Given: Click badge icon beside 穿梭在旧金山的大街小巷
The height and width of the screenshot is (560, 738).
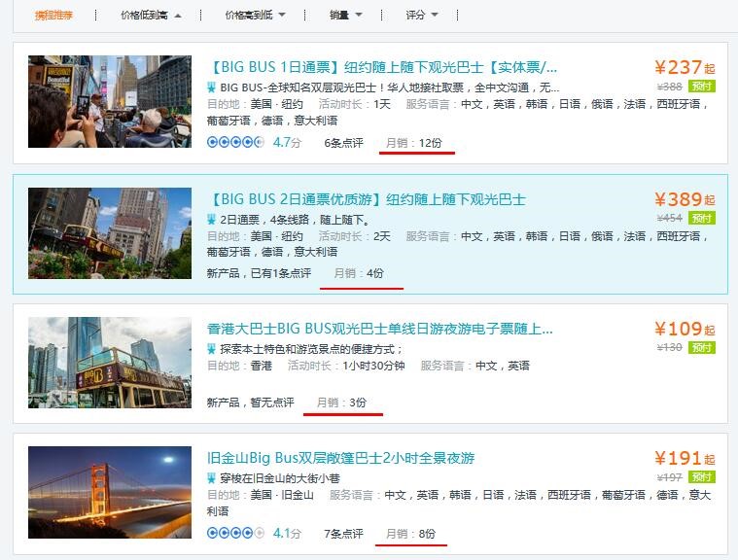Looking at the screenshot, I should 211,478.
